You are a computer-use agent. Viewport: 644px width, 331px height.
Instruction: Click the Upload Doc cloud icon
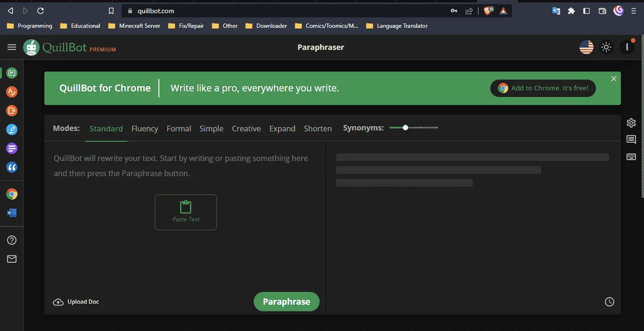58,302
